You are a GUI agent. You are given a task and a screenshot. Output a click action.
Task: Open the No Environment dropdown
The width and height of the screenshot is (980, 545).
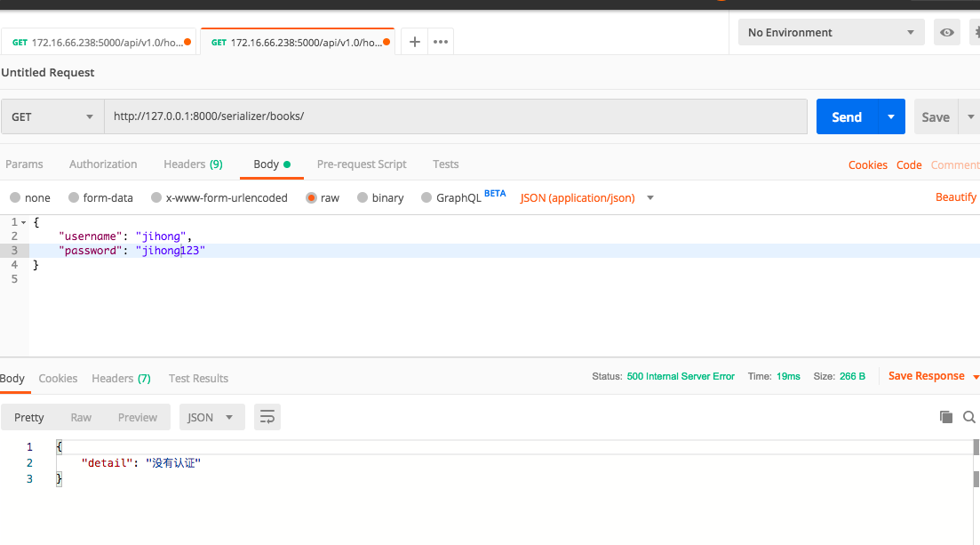[831, 33]
